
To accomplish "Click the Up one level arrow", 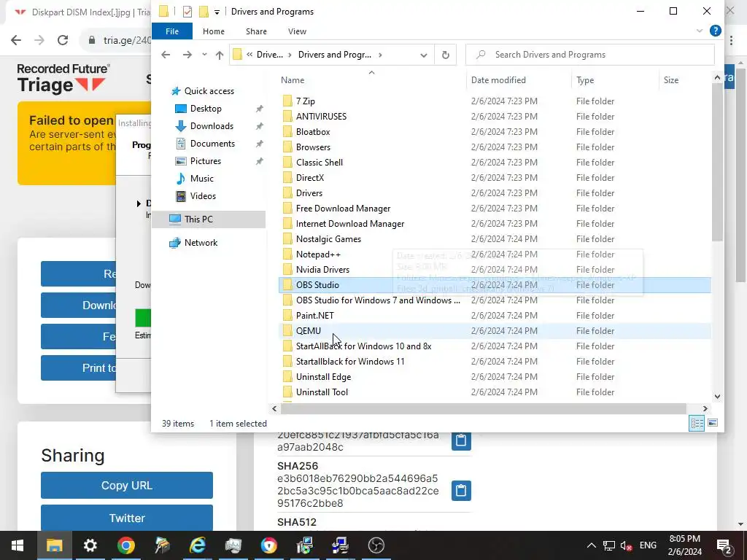I will point(219,55).
